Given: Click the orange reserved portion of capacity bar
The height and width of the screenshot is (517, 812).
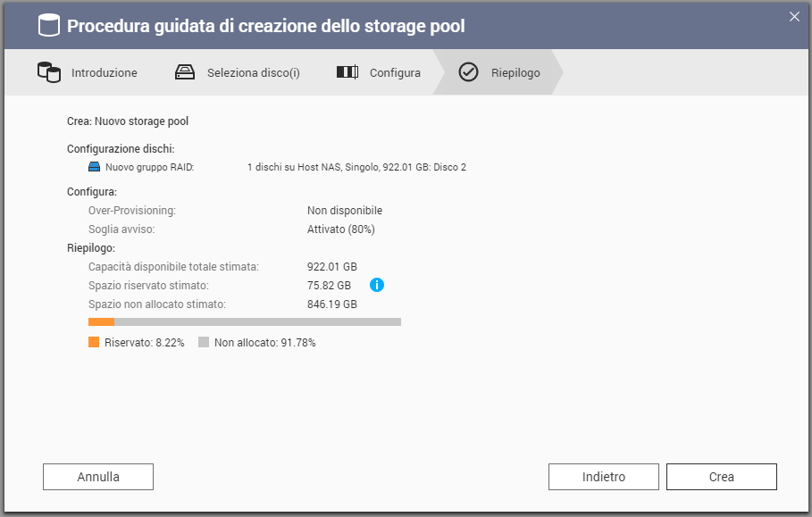Looking at the screenshot, I should tap(101, 321).
